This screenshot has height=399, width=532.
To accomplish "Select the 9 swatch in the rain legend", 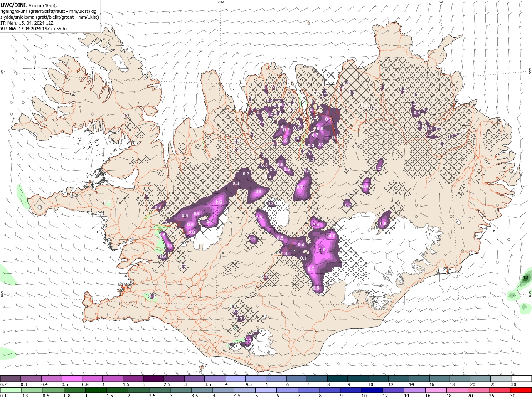I will point(351,390).
